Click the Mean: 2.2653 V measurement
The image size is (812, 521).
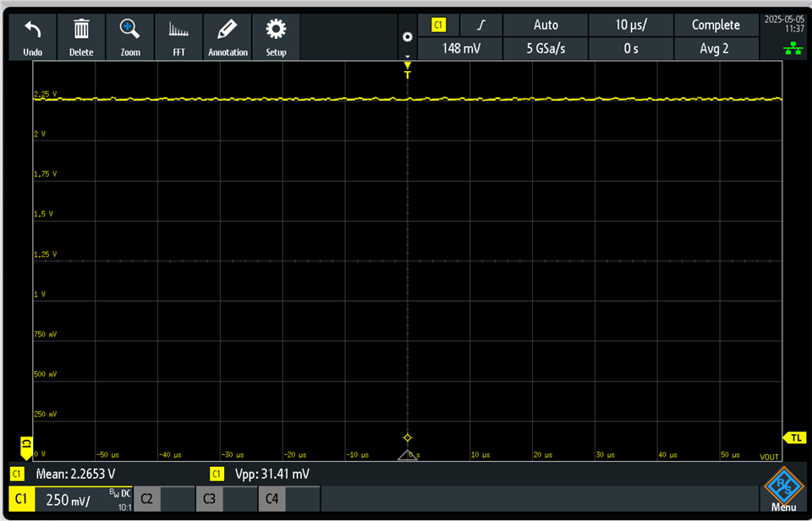coord(75,474)
